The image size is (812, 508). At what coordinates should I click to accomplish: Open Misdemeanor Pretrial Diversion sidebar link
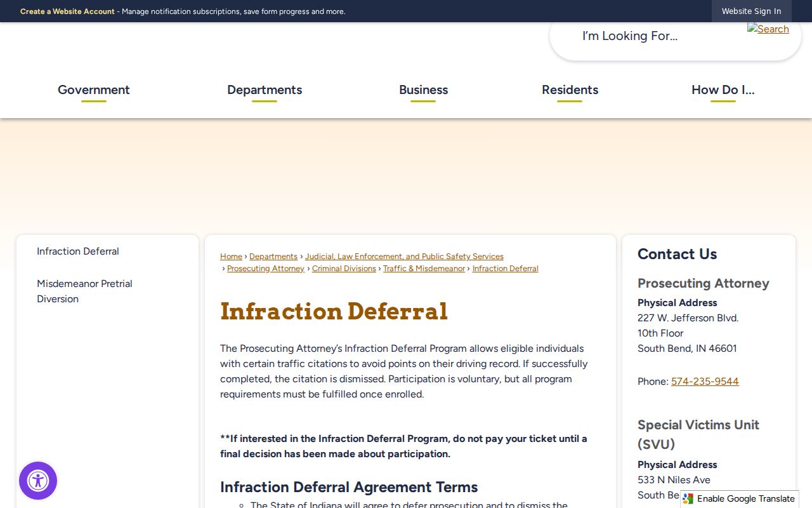84,291
